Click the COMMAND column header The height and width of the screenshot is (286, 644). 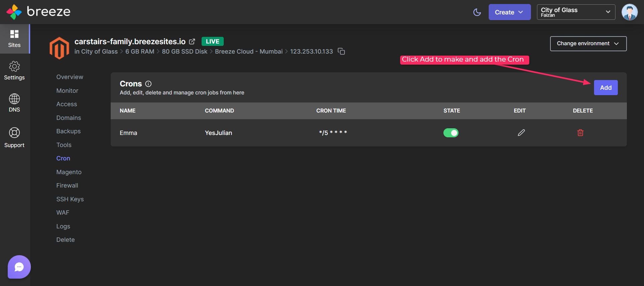point(219,111)
